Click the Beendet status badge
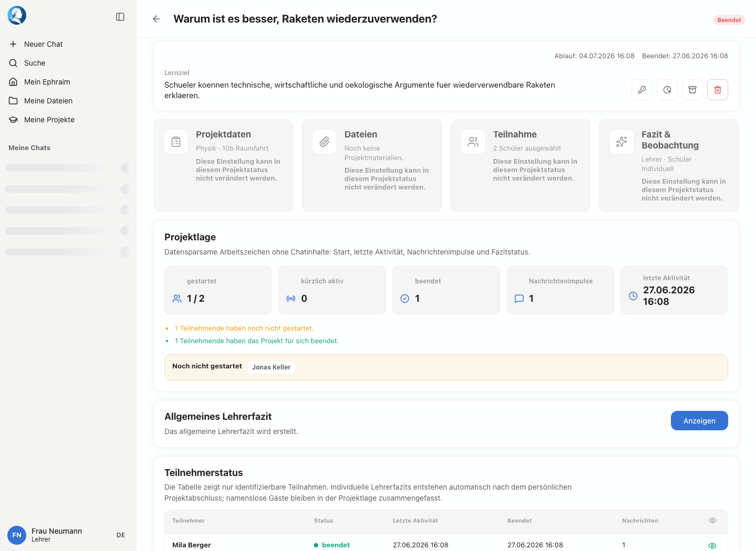This screenshot has height=551, width=756. coord(729,20)
